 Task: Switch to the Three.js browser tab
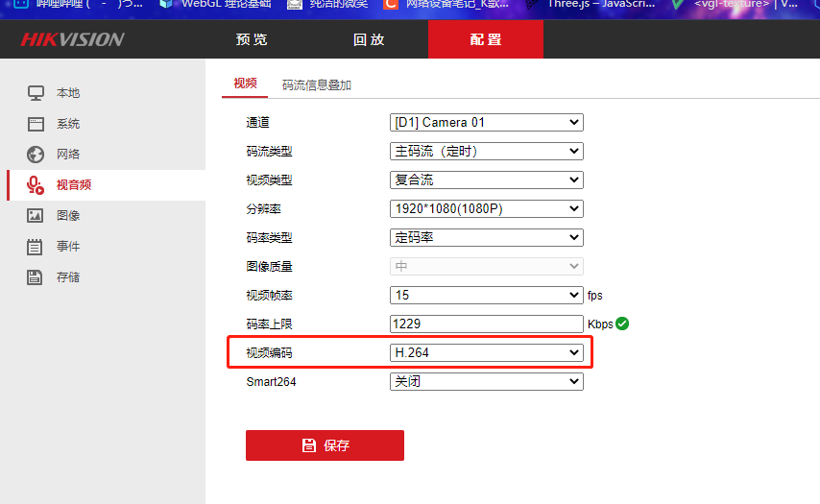pyautogui.click(x=591, y=4)
